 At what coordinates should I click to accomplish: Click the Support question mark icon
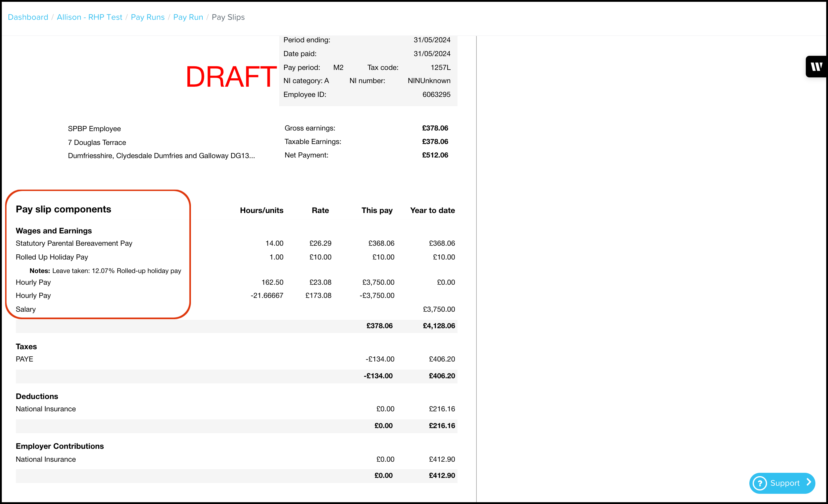760,483
